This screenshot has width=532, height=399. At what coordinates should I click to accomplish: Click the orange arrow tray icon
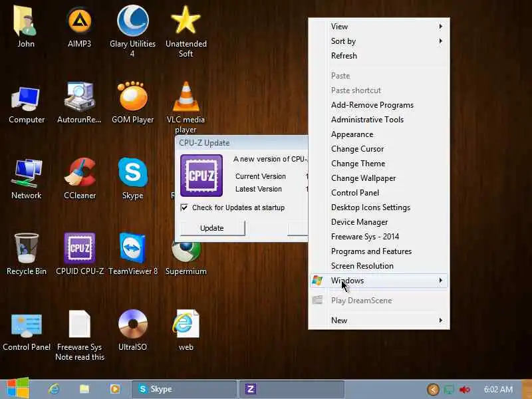pyautogui.click(x=433, y=390)
